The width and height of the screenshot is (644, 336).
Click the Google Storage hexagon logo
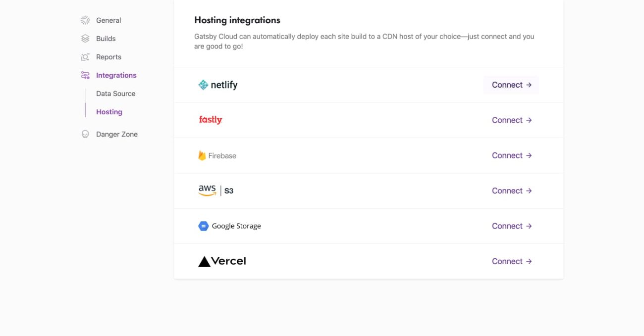click(203, 226)
